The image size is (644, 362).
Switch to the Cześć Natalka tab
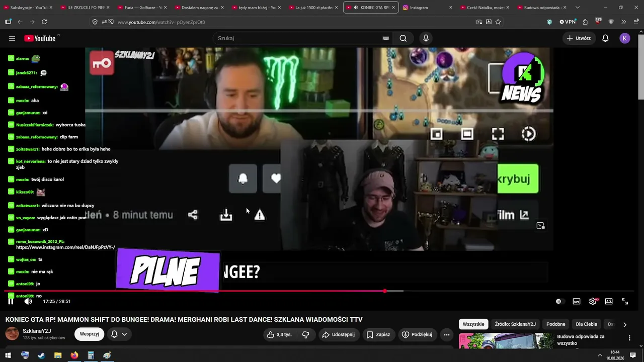tap(485, 8)
